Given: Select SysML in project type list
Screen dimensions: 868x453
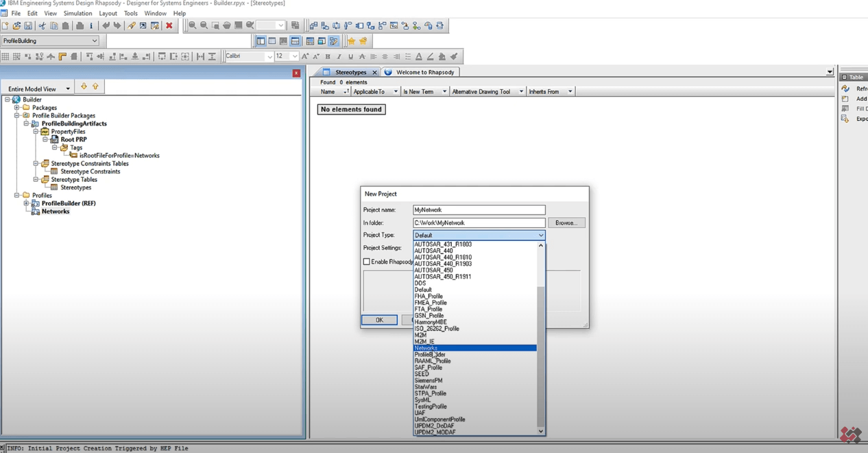Looking at the screenshot, I should click(475, 400).
